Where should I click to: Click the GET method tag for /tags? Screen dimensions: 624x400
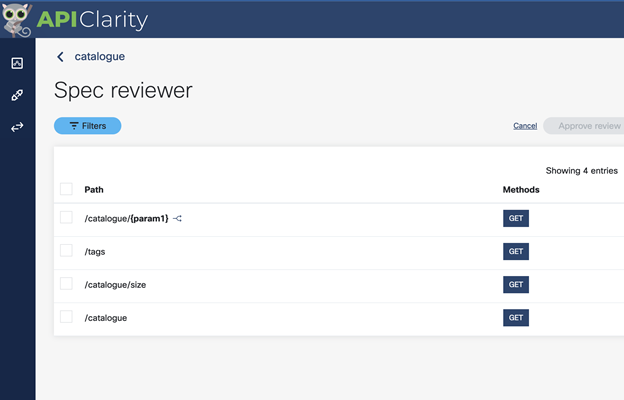[x=515, y=252]
